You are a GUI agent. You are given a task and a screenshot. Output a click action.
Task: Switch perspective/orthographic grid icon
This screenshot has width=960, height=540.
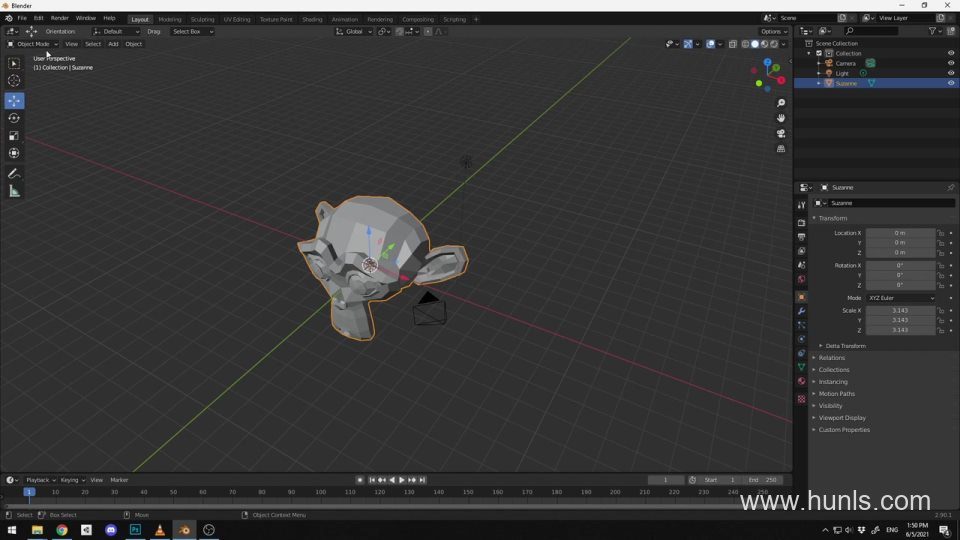[781, 149]
